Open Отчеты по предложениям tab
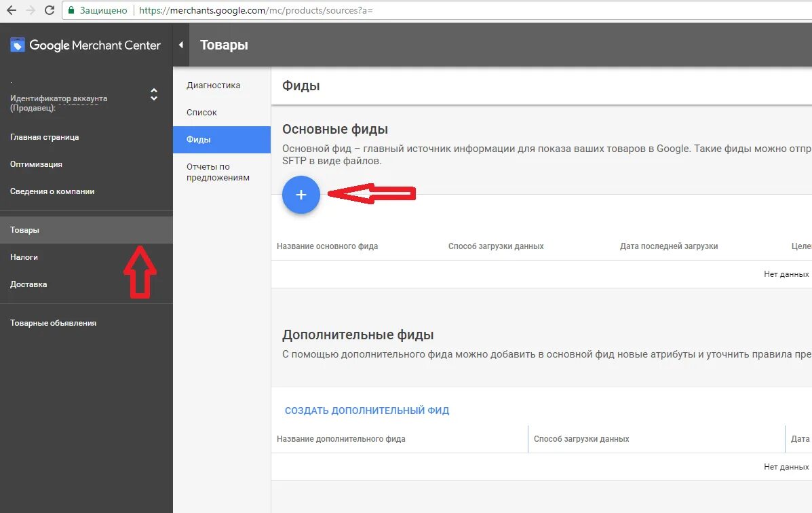812x513 pixels. click(222, 172)
